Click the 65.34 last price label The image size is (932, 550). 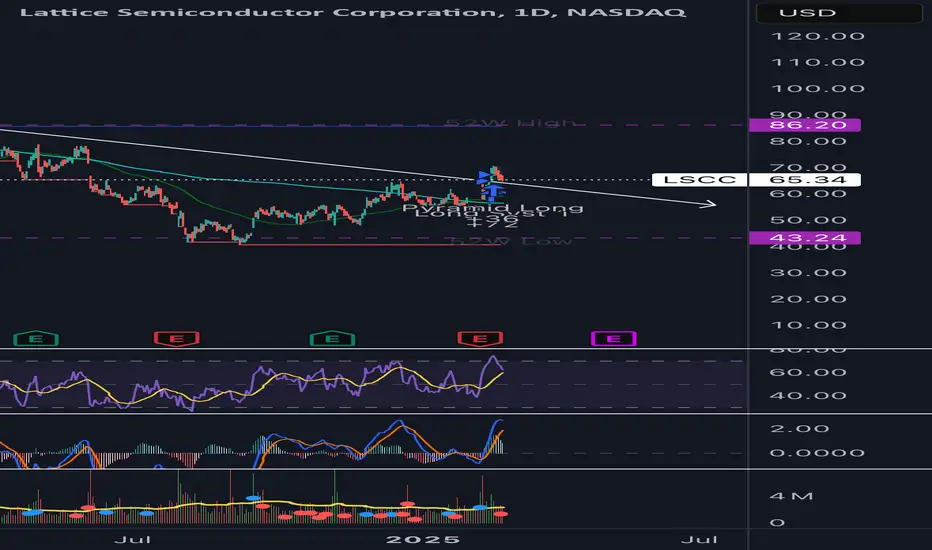(x=805, y=180)
